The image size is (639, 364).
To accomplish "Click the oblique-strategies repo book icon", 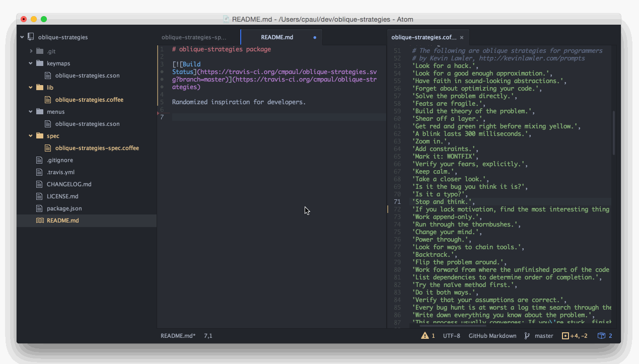I will pyautogui.click(x=31, y=37).
